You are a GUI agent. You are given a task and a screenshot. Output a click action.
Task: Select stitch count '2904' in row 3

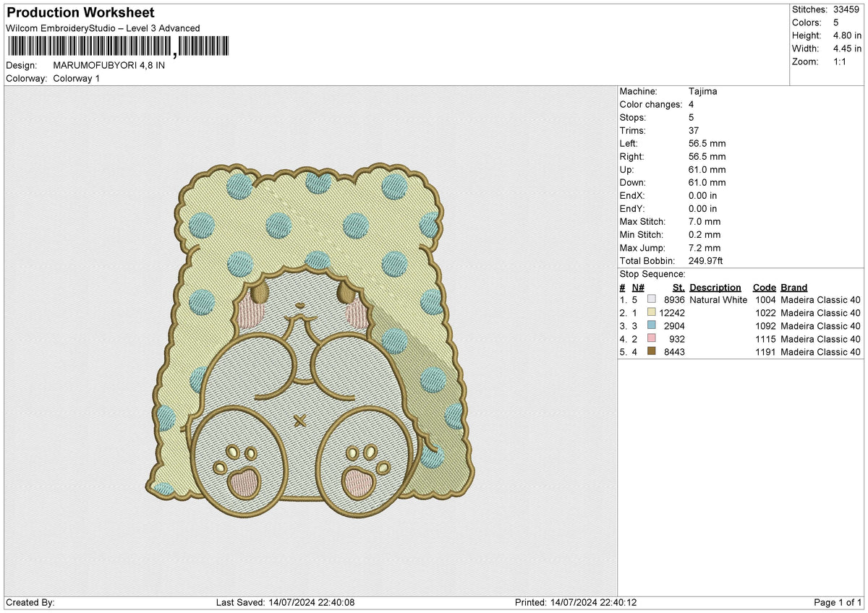pyautogui.click(x=674, y=326)
